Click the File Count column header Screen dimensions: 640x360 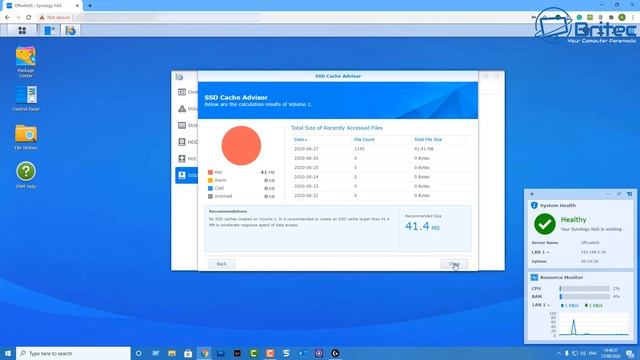pos(364,140)
